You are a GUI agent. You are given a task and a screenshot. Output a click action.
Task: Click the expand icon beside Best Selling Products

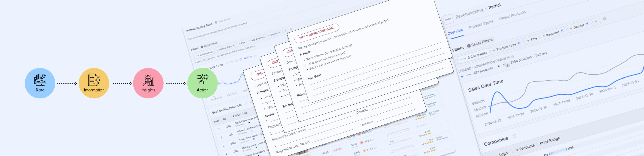[246, 103]
